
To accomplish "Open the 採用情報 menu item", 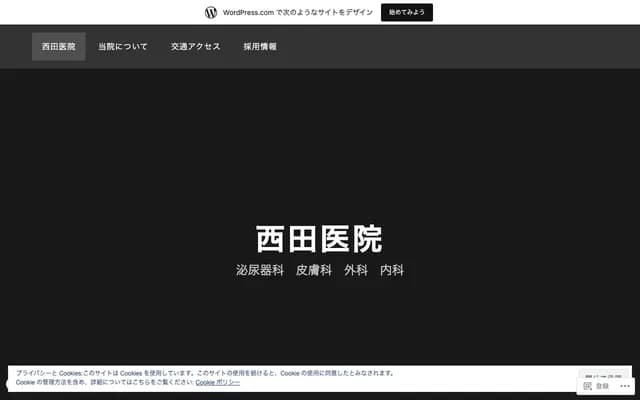I will click(260, 47).
